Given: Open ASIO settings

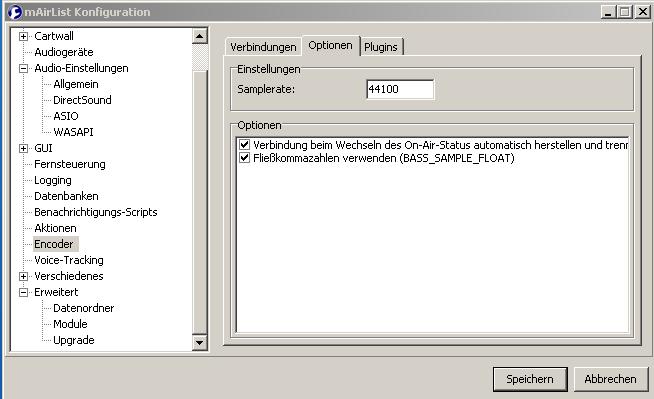Looking at the screenshot, I should (x=65, y=116).
